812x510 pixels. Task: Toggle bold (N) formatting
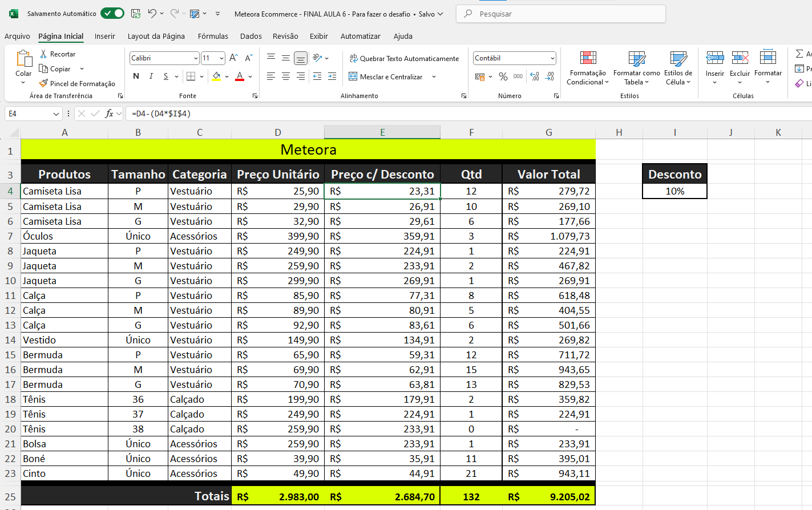point(136,76)
